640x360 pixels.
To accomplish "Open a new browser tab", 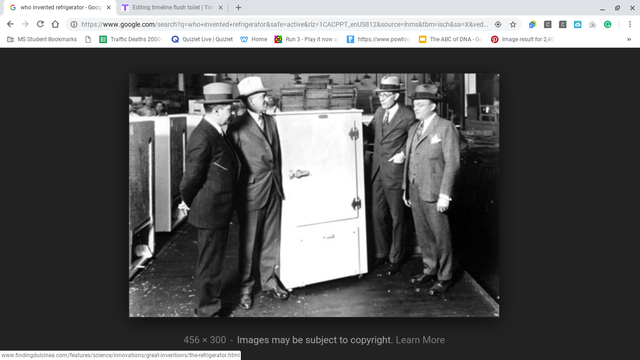I will click(238, 7).
